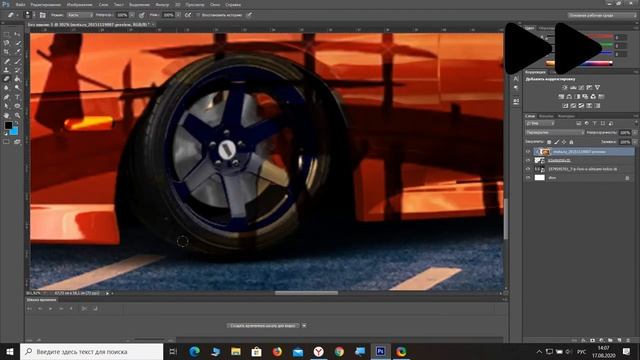This screenshot has width=640, height=360.
Task: Open the layer blend mode dropdown
Action: 554,133
